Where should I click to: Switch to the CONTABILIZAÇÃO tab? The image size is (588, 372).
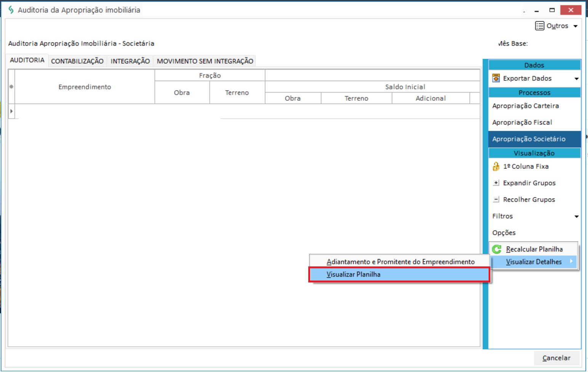click(77, 61)
